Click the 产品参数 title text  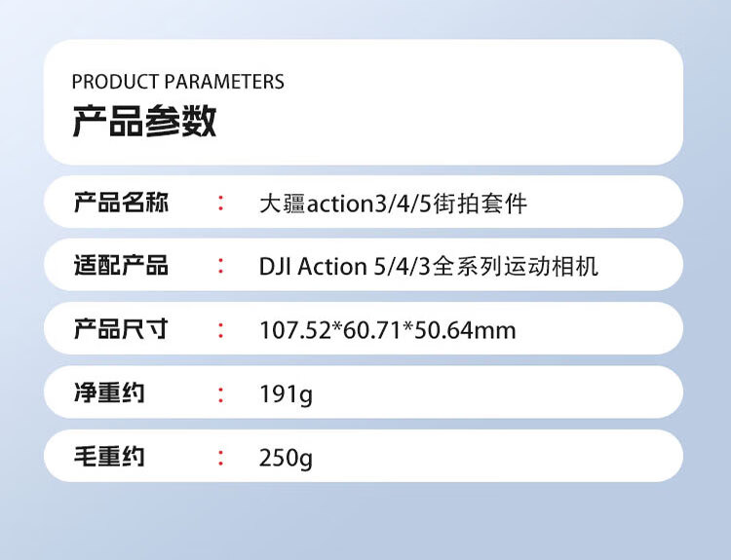click(144, 122)
